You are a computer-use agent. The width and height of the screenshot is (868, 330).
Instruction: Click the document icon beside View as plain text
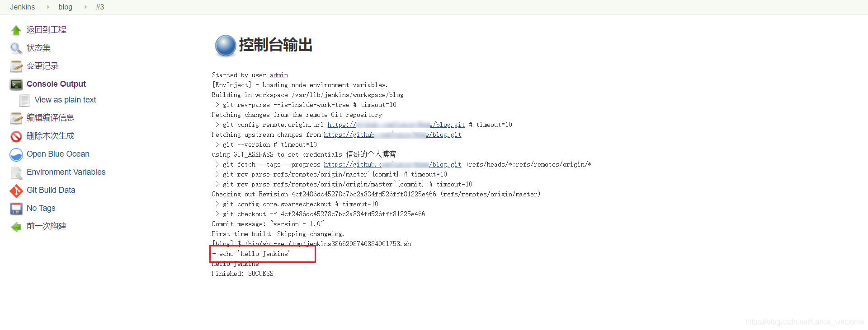pyautogui.click(x=25, y=100)
